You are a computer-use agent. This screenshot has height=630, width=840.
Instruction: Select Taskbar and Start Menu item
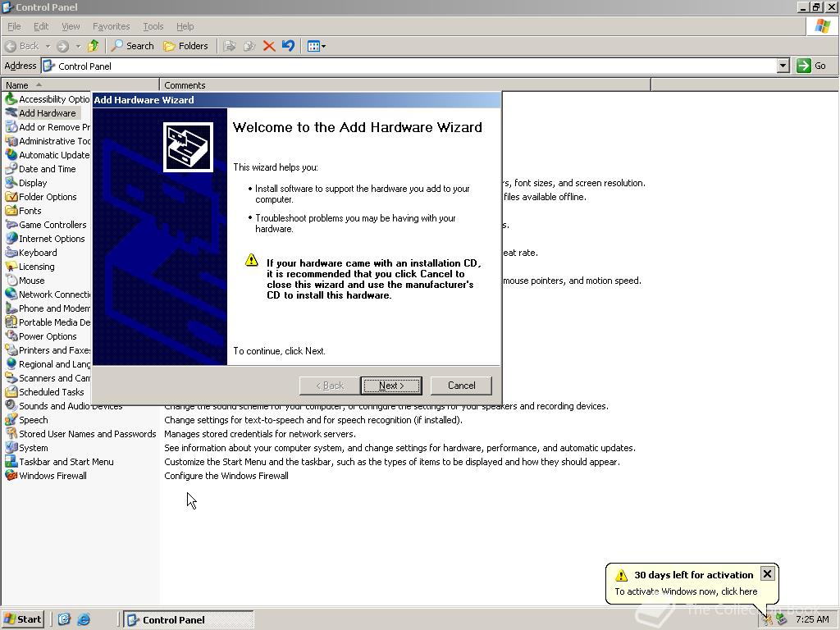click(66, 461)
